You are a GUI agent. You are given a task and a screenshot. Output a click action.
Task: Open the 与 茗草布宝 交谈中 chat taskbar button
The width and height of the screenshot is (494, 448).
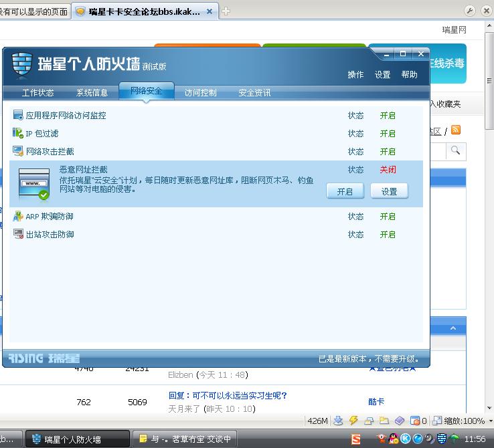click(184, 439)
